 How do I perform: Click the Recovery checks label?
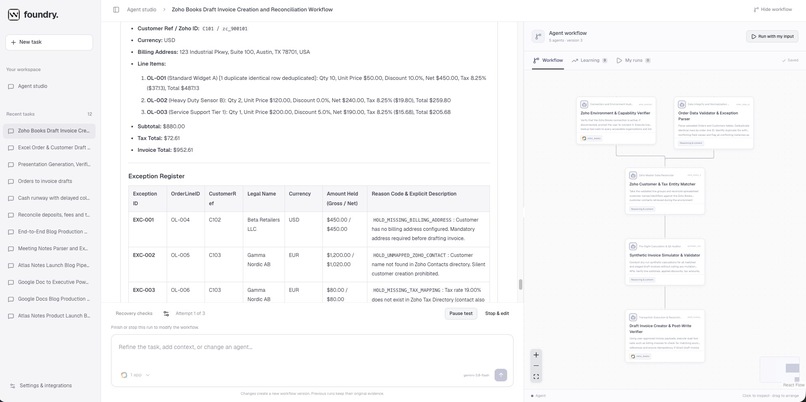pyautogui.click(x=134, y=314)
